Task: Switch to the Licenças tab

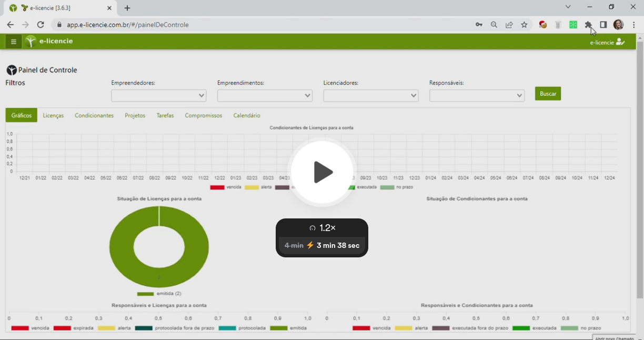Action: 53,116
